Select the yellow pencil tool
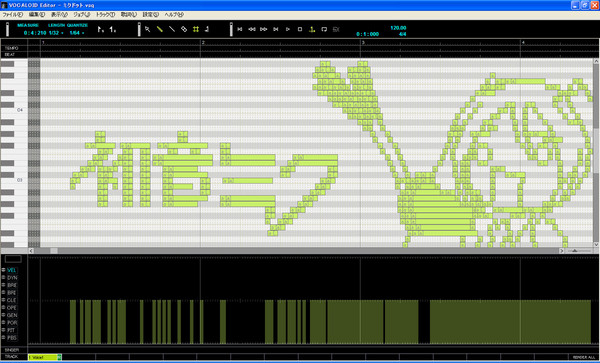 [160, 29]
